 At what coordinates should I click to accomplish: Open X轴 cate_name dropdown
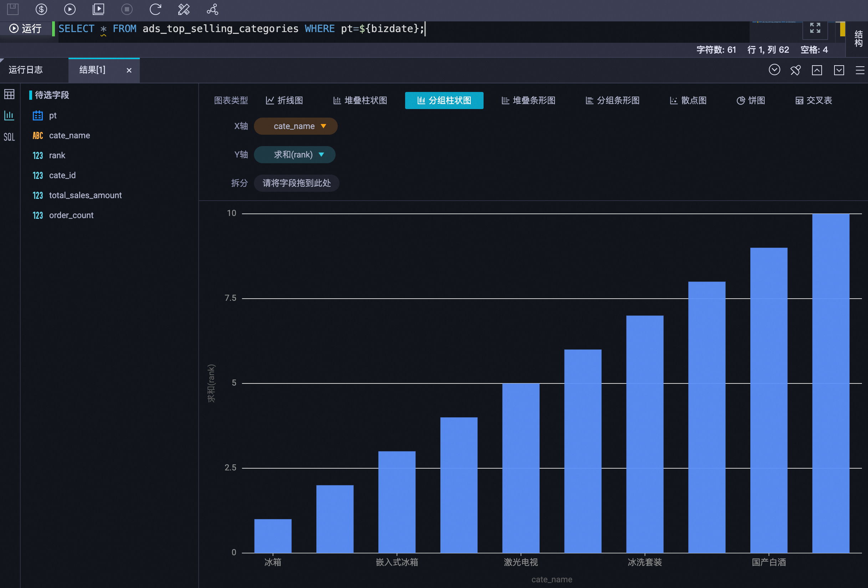295,126
